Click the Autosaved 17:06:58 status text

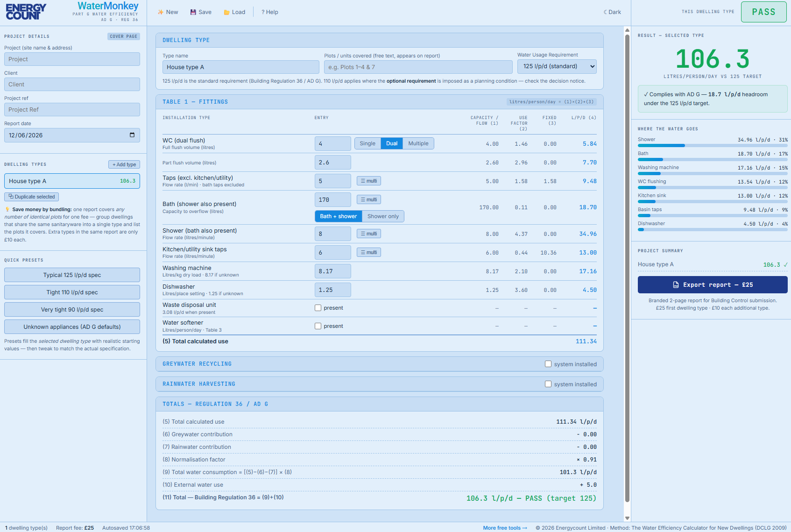pyautogui.click(x=126, y=528)
